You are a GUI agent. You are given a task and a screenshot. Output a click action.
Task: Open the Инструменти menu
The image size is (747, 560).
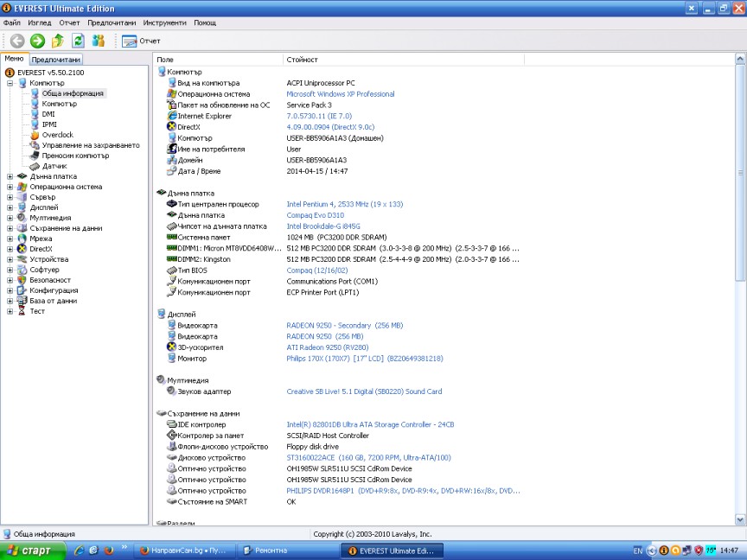click(165, 22)
